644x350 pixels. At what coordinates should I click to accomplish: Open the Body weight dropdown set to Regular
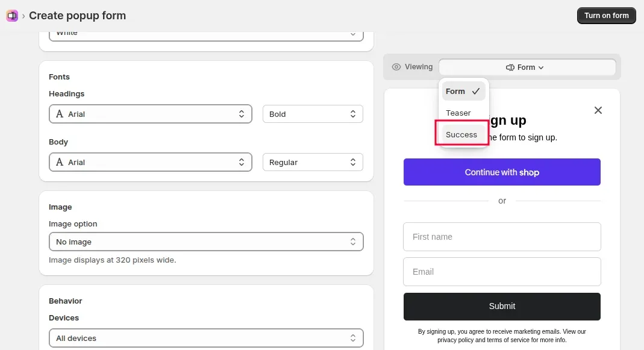tap(313, 162)
